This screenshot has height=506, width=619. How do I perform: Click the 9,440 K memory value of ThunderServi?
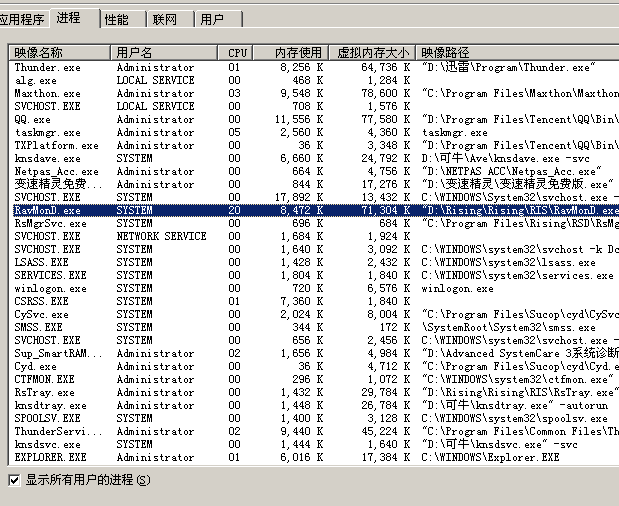pos(302,431)
